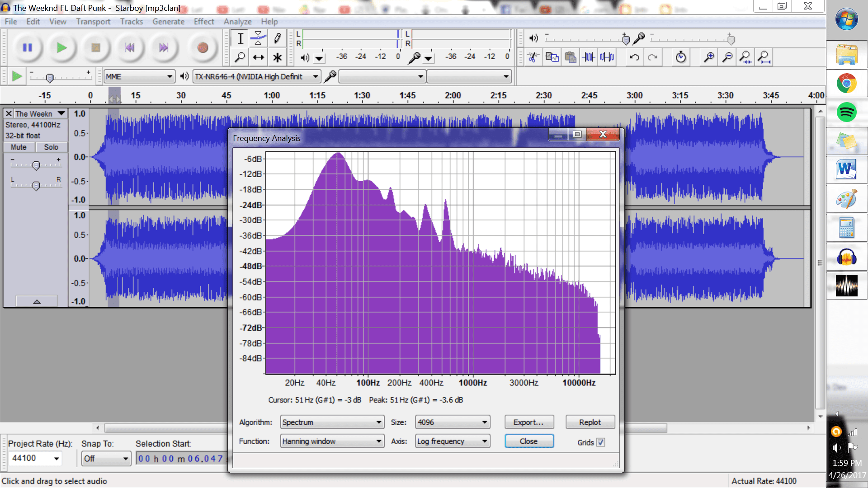Select the Time Shift tool
This screenshot has height=488, width=868.
pyautogui.click(x=259, y=57)
